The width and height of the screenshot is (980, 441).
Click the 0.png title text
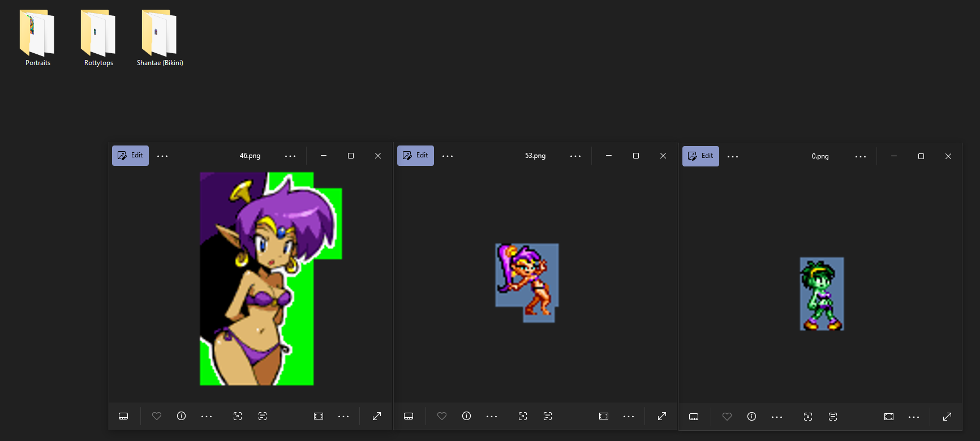click(x=820, y=156)
